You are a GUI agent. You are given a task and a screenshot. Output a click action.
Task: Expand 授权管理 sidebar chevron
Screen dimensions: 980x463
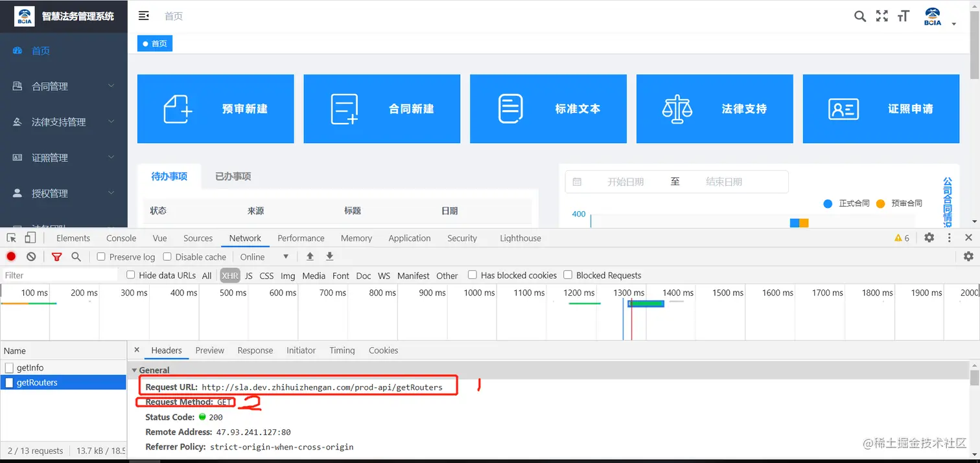[111, 193]
